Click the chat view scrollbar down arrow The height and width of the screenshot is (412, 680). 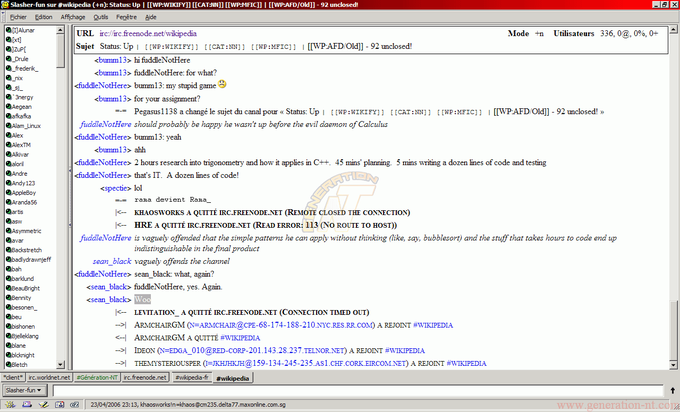pos(673,365)
